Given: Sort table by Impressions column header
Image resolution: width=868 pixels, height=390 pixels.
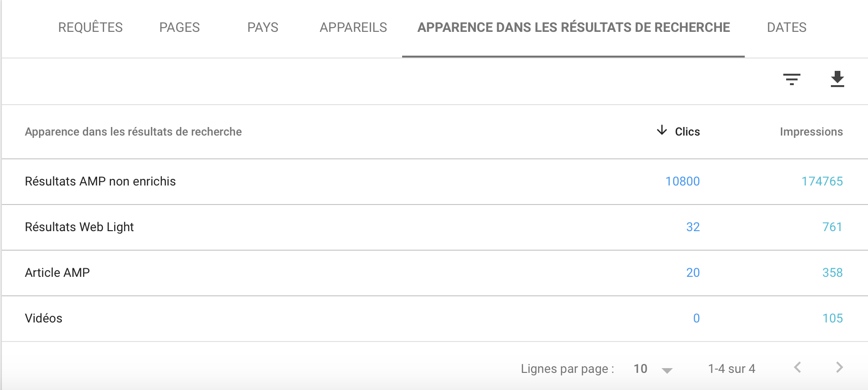Looking at the screenshot, I should click(x=811, y=132).
